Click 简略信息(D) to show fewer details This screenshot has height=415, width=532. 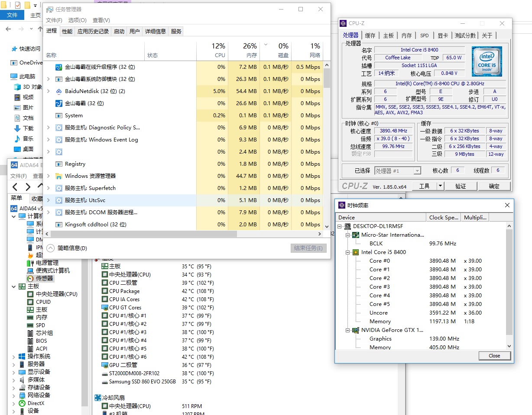67,248
